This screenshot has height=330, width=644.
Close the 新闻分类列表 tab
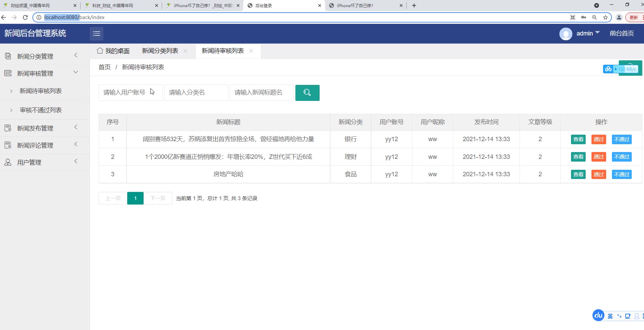point(186,51)
